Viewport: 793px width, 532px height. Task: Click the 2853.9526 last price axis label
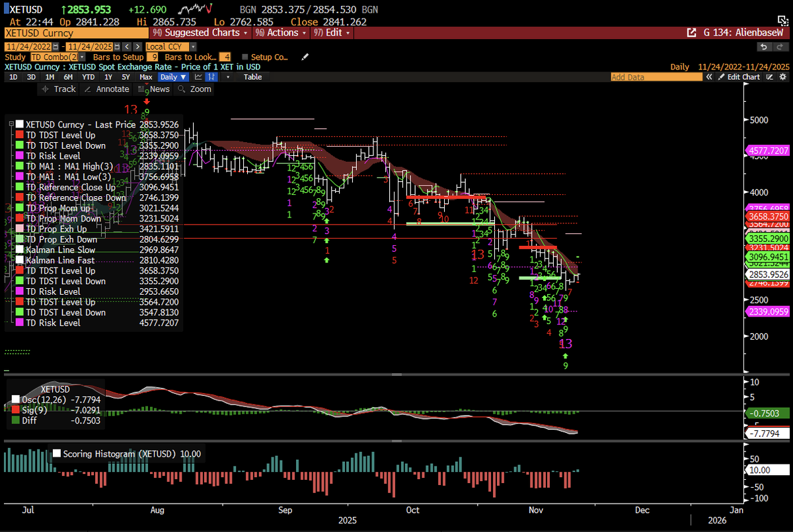tap(767, 274)
